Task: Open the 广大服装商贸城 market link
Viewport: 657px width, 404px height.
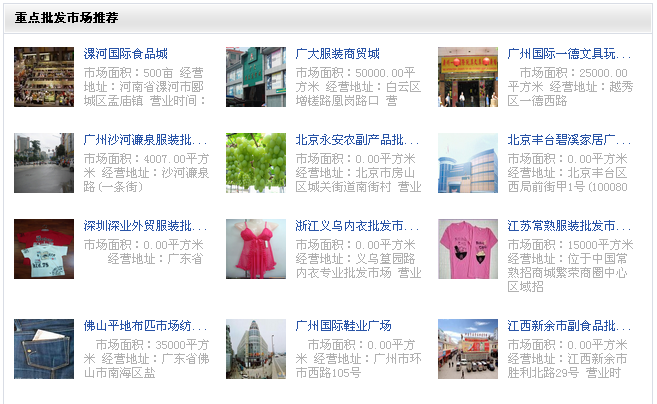Action: [337, 54]
